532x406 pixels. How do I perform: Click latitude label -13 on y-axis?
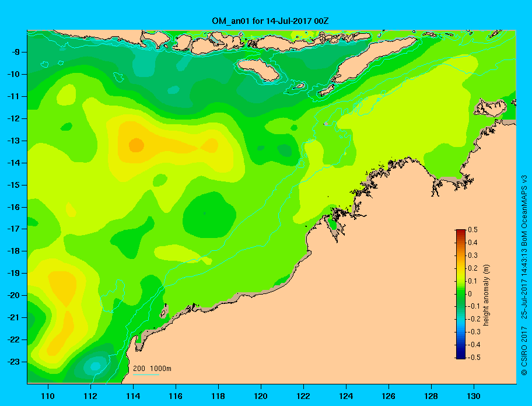point(13,141)
